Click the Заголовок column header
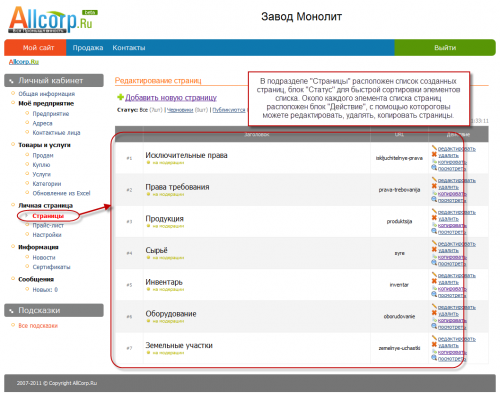Image resolution: width=500 pixels, height=393 pixels. coord(257,134)
